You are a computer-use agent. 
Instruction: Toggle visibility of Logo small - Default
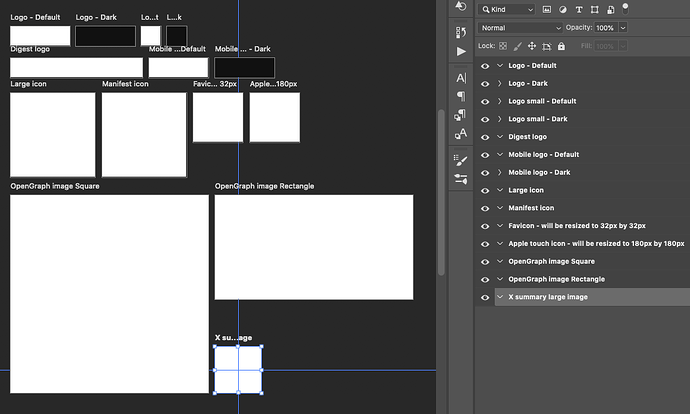485,102
